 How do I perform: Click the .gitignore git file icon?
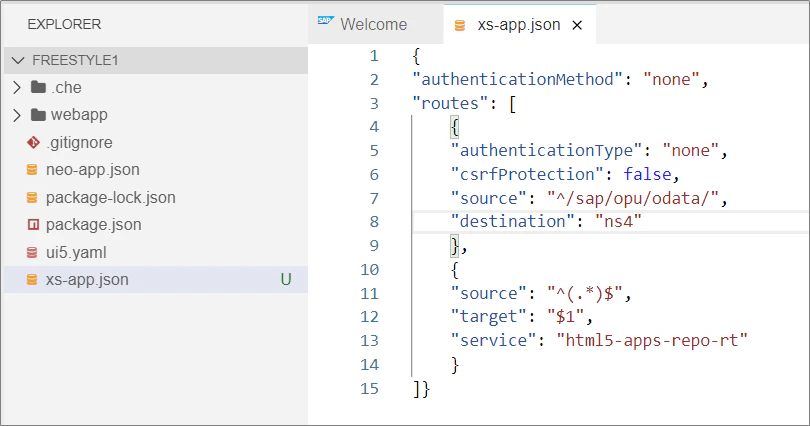tap(33, 142)
